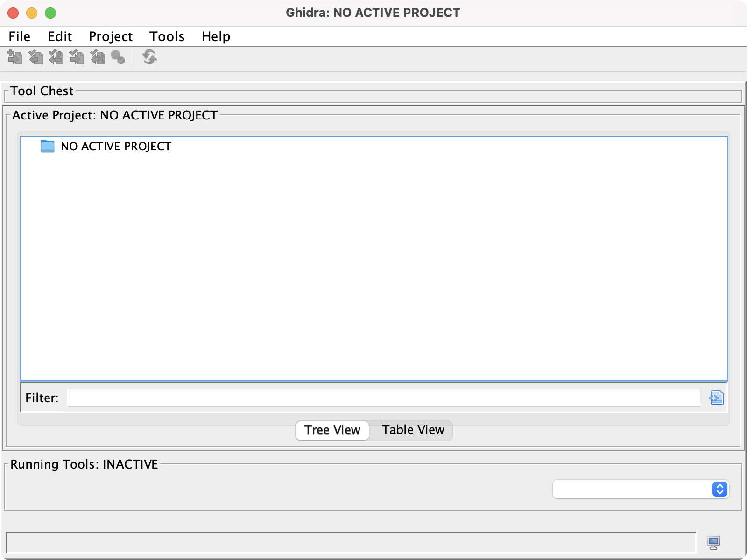This screenshot has height=560, width=747.
Task: Maximize Ghidra window using green button
Action: click(50, 13)
